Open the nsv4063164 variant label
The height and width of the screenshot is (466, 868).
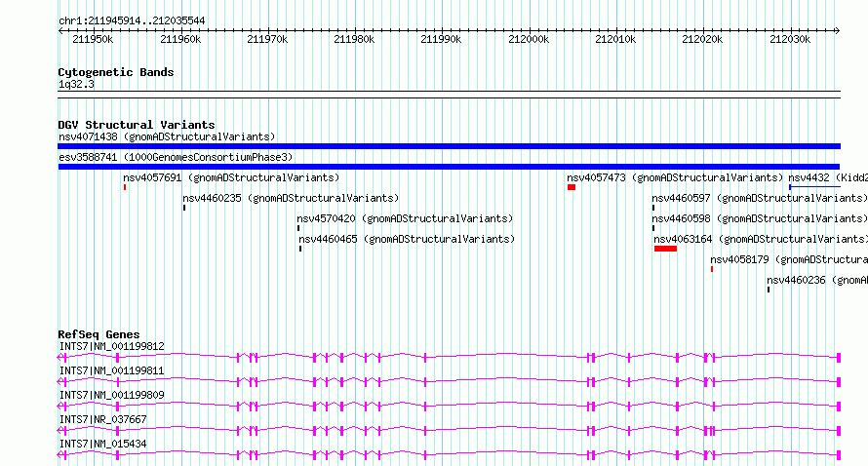(x=761, y=239)
